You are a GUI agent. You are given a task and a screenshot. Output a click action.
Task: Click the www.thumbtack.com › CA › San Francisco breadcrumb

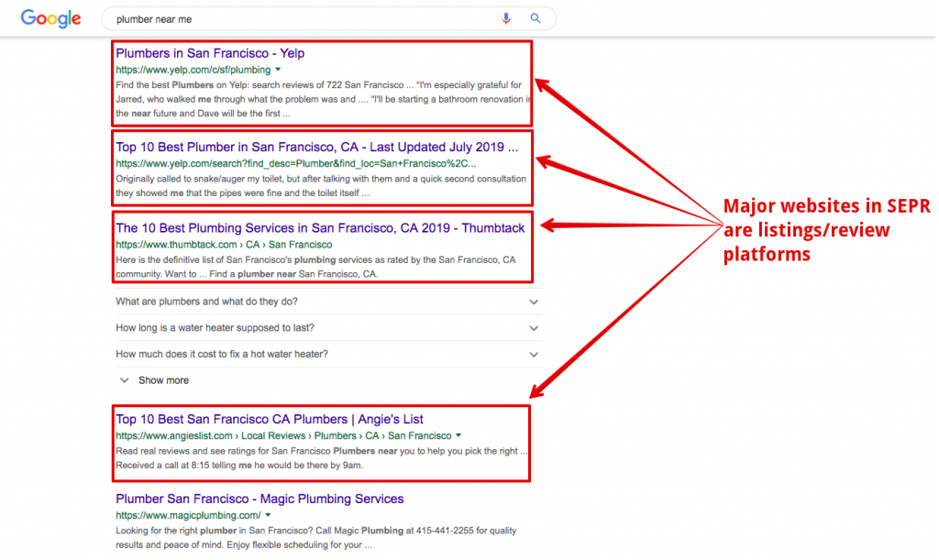[x=224, y=245]
